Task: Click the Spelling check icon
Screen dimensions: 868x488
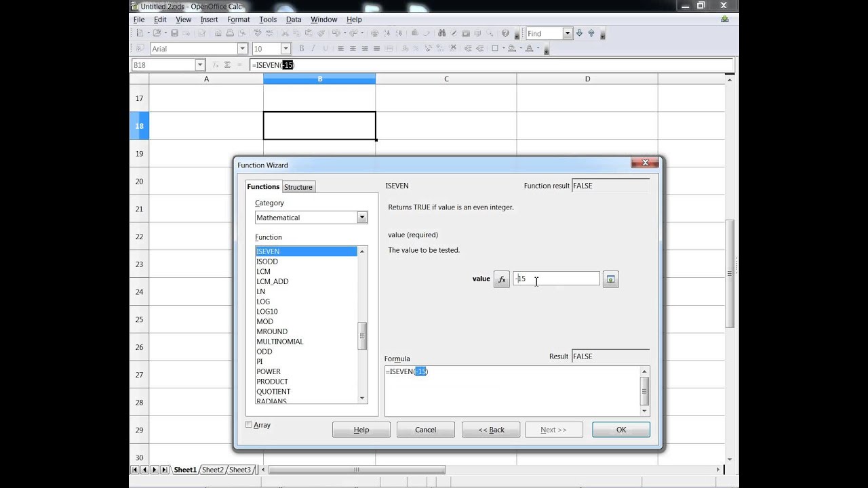Action: tap(257, 33)
